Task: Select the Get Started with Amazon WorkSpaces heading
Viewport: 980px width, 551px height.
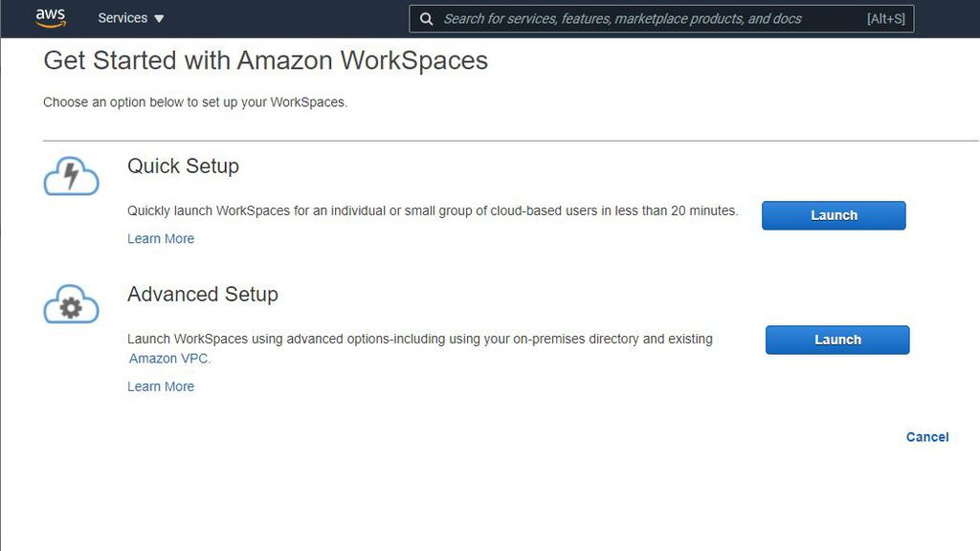Action: click(x=265, y=60)
